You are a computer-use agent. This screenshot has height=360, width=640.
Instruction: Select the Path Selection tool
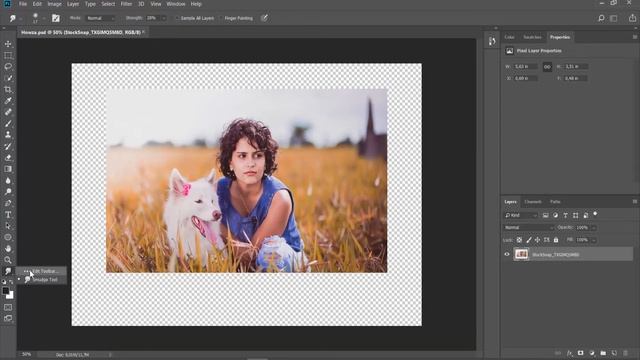click(8, 226)
